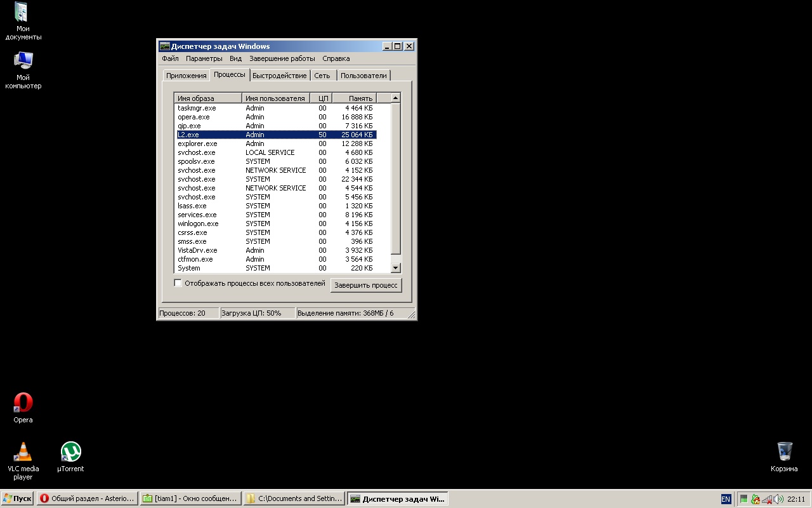This screenshot has width=812, height=508.
Task: Select the Opera desktop shortcut
Action: pos(23,408)
